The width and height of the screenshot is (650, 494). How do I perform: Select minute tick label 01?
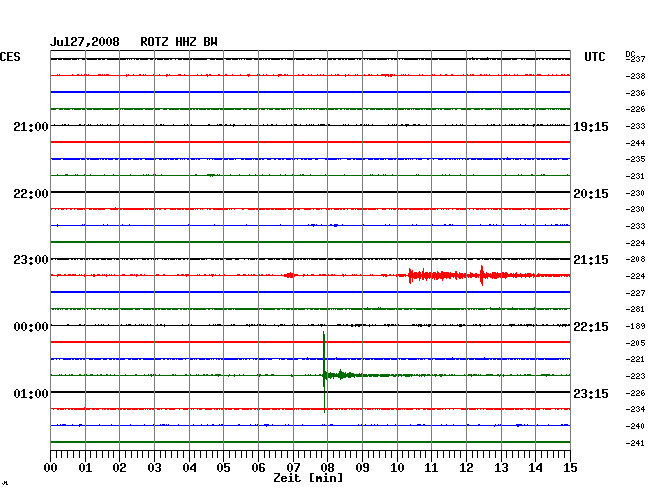(x=85, y=468)
